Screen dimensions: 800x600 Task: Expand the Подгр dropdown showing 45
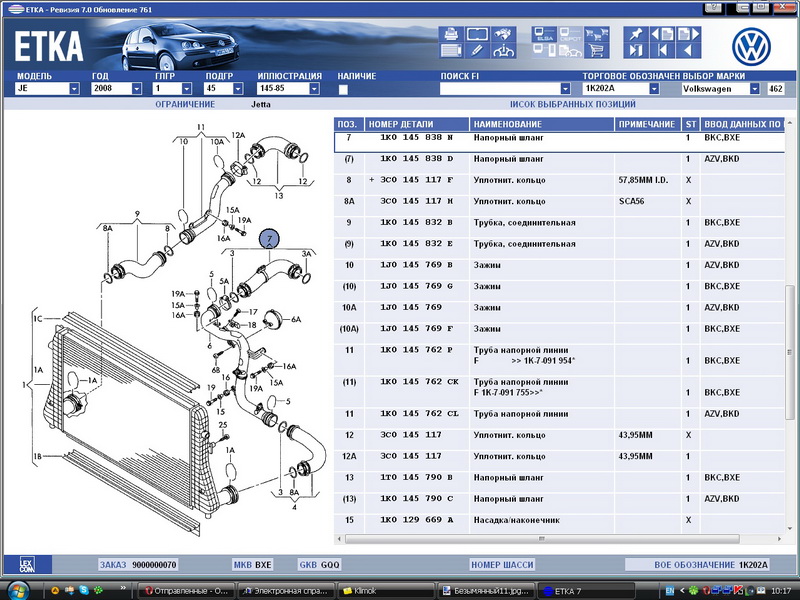238,89
